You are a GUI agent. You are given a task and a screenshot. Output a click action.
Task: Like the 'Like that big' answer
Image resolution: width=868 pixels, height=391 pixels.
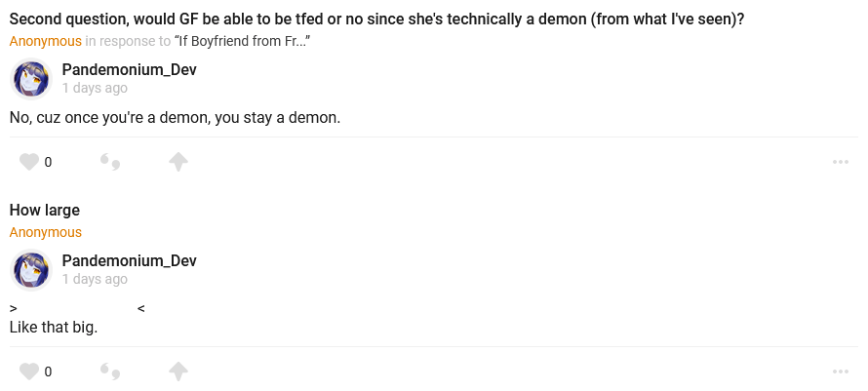pos(29,371)
